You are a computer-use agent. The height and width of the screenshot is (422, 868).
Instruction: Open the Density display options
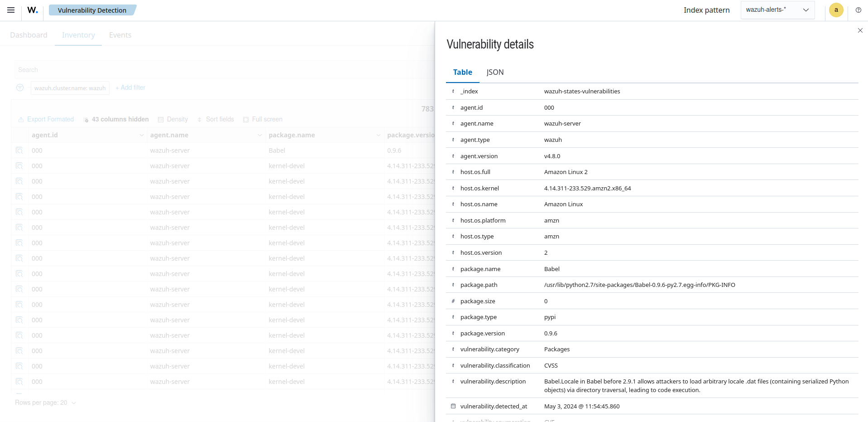(173, 119)
